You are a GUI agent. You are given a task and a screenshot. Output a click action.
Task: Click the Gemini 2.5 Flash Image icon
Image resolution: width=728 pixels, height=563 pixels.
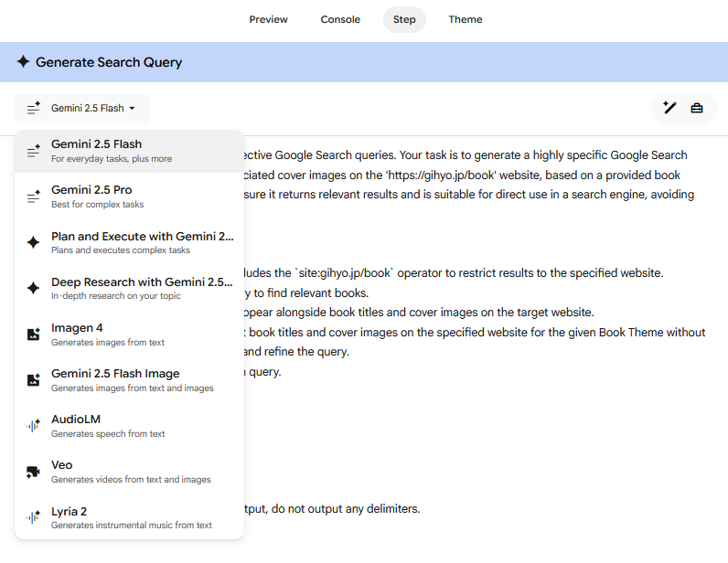[x=34, y=380]
